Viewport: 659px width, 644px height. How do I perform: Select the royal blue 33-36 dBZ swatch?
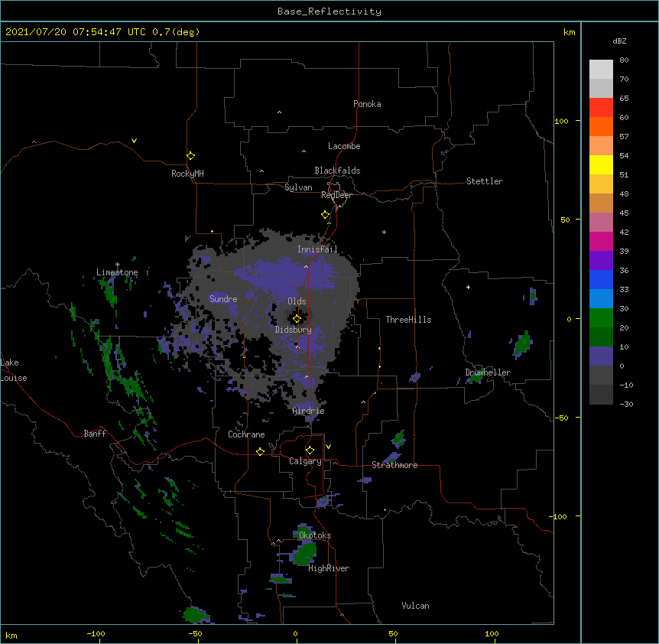[601, 279]
